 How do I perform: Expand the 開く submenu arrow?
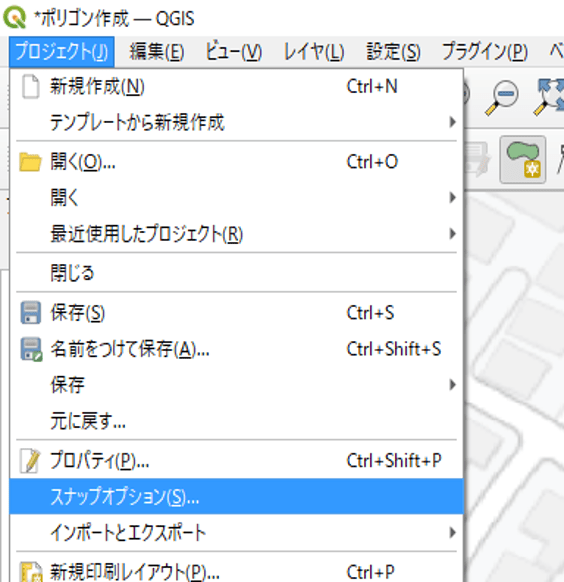tap(452, 197)
